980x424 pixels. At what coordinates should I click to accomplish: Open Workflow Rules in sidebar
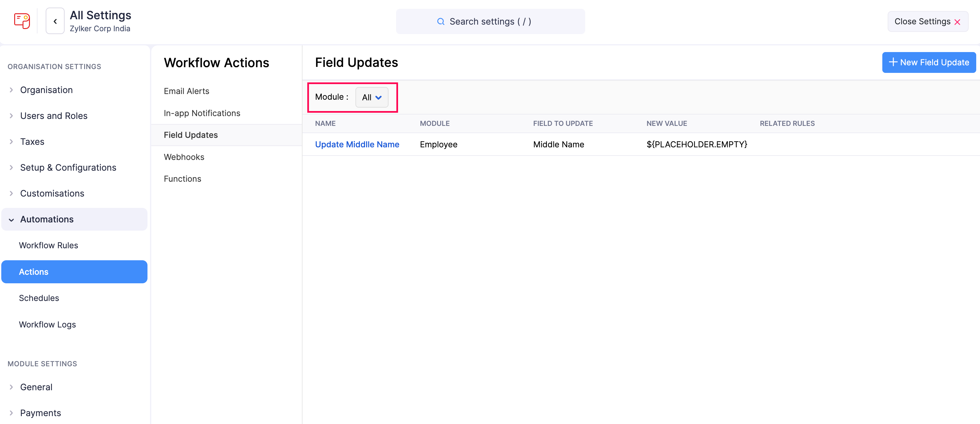click(x=48, y=246)
